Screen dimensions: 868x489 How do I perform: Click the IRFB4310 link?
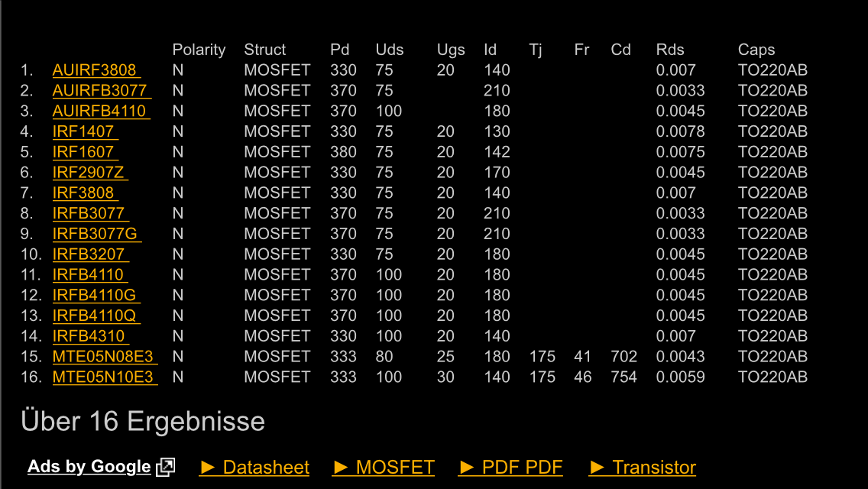click(x=89, y=336)
